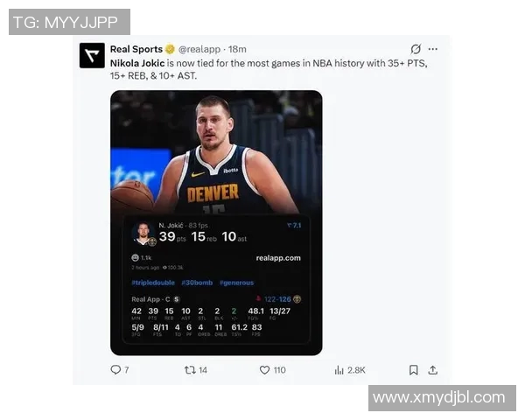Click the small N. Jokić avatar
This screenshot has width=525, height=420.
pos(143,234)
